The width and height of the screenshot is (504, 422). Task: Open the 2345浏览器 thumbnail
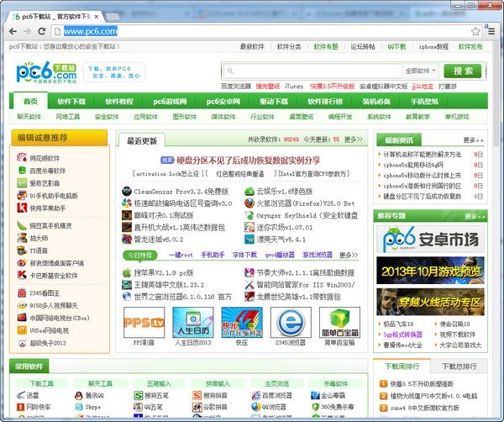pyautogui.click(x=291, y=322)
